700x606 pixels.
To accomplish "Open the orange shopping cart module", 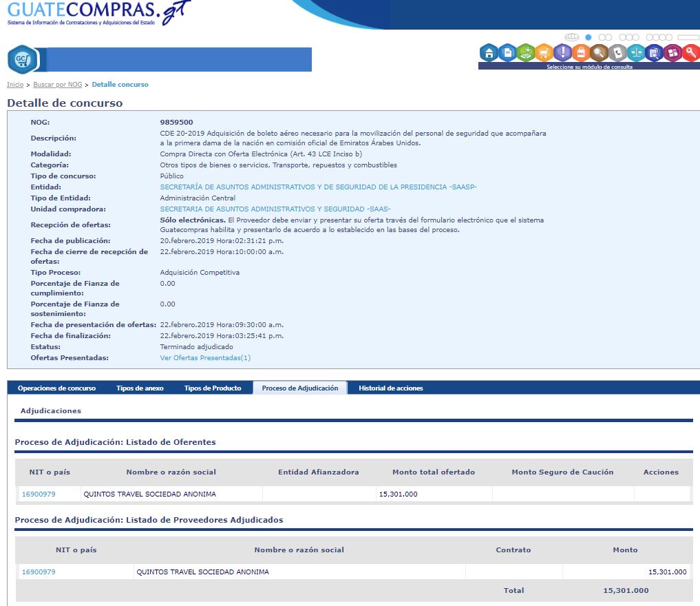I will point(544,52).
